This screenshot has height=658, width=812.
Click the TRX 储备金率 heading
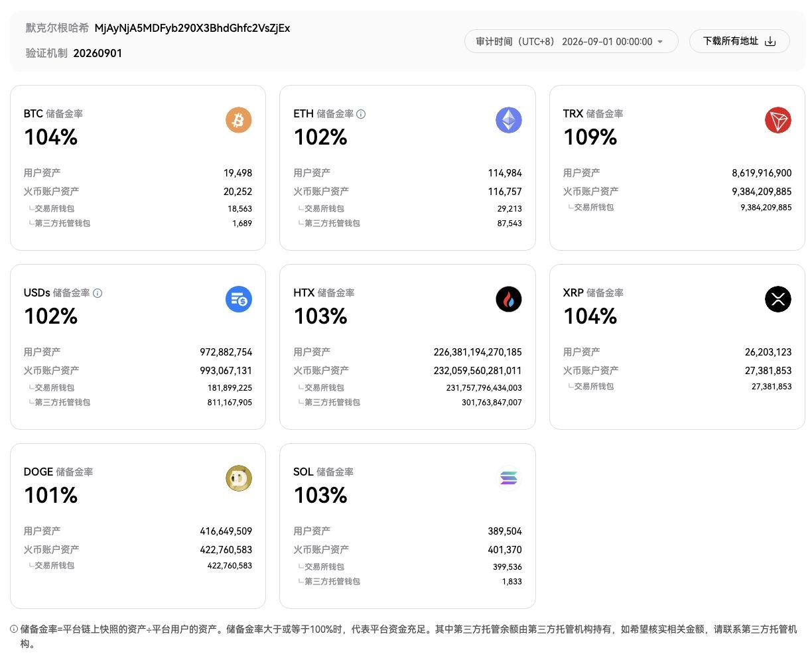[x=593, y=114]
